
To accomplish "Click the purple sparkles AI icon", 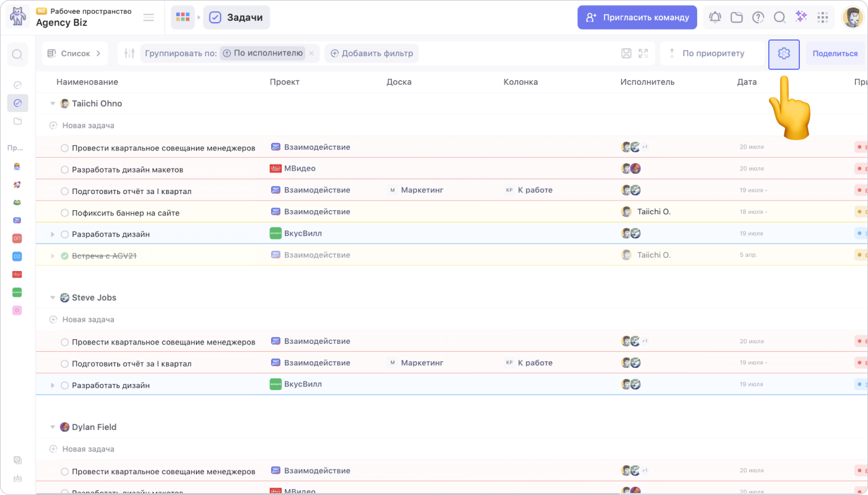I will (x=801, y=17).
